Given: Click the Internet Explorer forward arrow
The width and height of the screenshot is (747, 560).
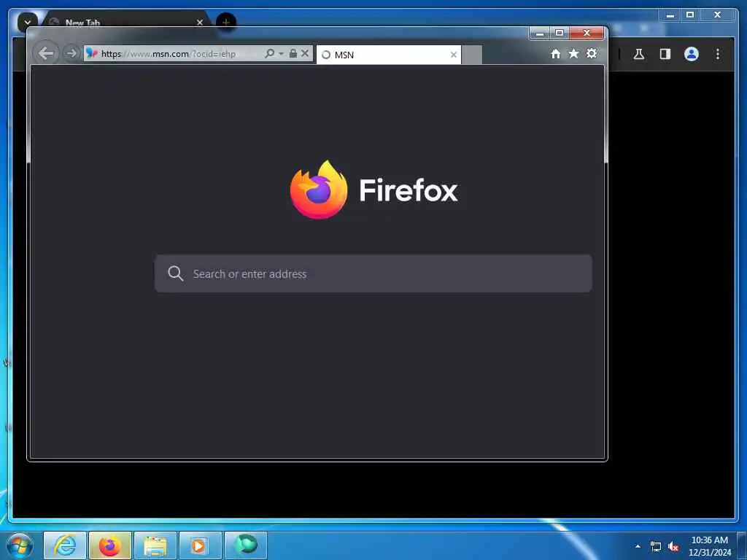Looking at the screenshot, I should tap(71, 53).
